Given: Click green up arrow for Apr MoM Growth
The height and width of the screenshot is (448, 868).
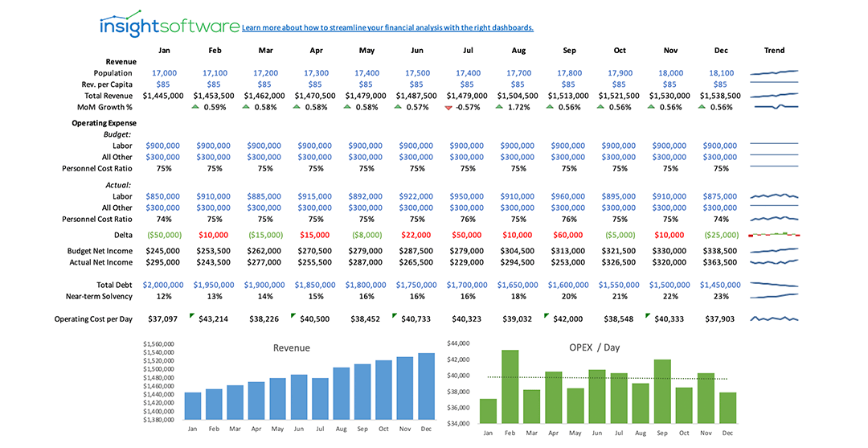Looking at the screenshot, I should (297, 106).
